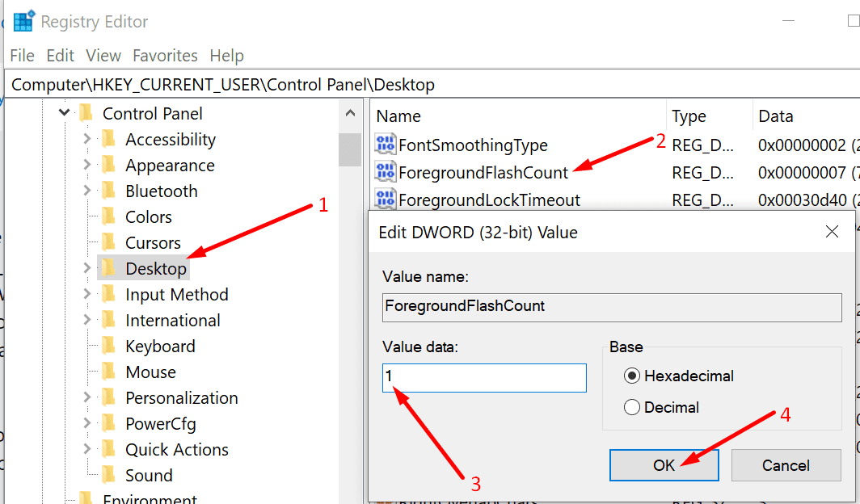860x504 pixels.
Task: Select the Hexadecimal base radio button
Action: pyautogui.click(x=632, y=376)
